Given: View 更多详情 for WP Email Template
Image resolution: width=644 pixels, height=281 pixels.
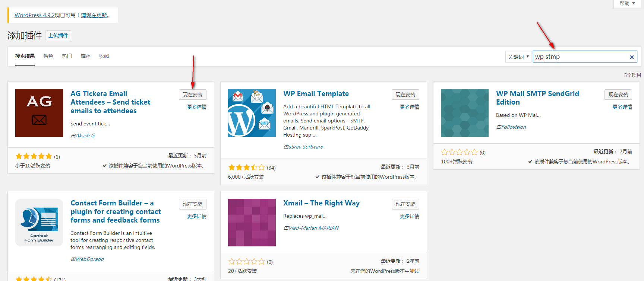Looking at the screenshot, I should (410, 107).
